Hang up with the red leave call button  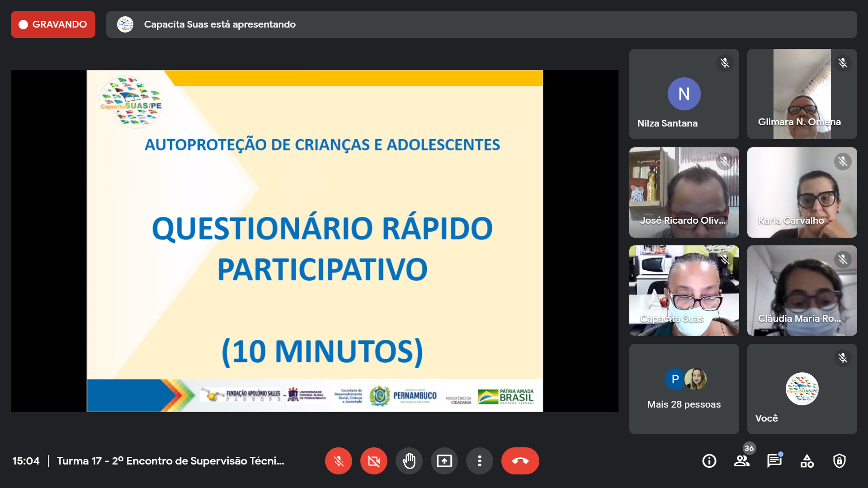520,461
